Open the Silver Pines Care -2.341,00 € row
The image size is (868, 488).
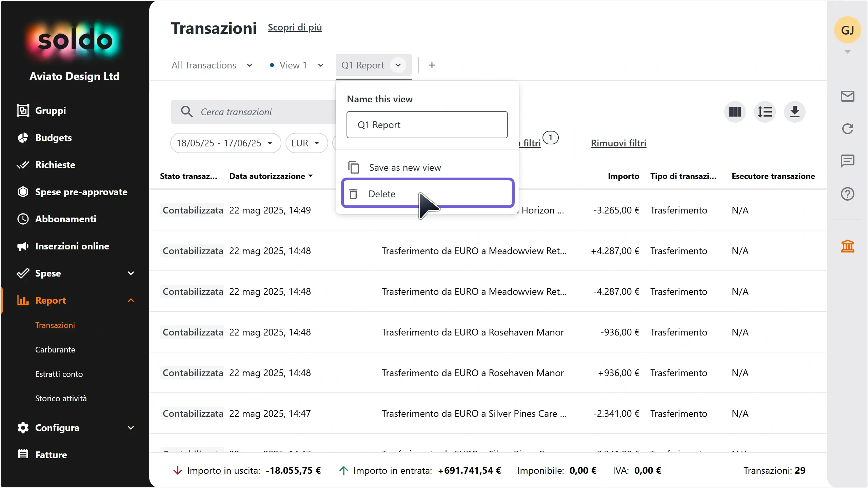tap(488, 413)
